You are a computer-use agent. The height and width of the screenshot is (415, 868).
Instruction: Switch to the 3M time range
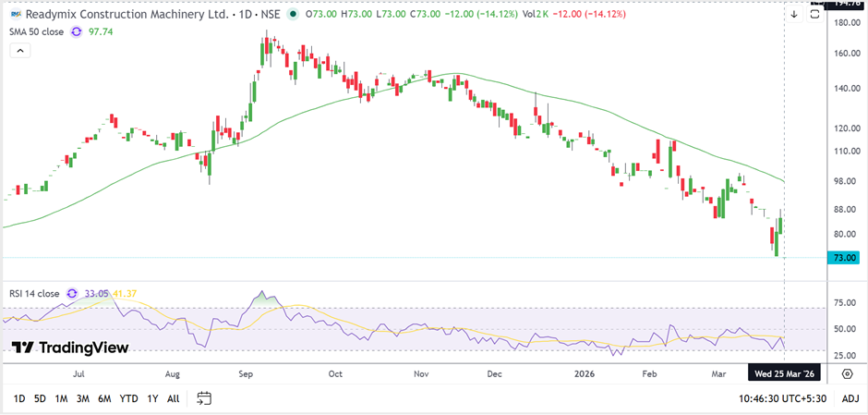pos(82,398)
